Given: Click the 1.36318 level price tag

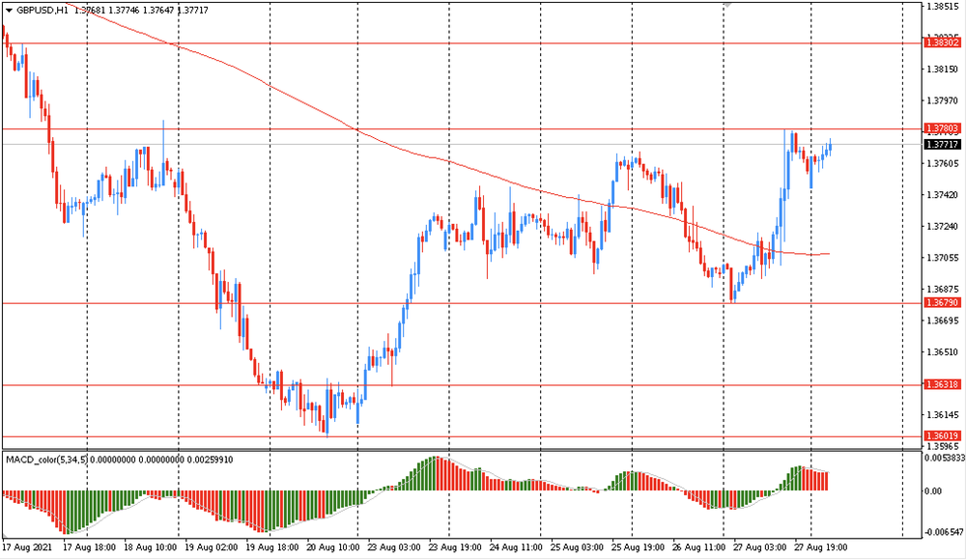Looking at the screenshot, I should coord(942,384).
